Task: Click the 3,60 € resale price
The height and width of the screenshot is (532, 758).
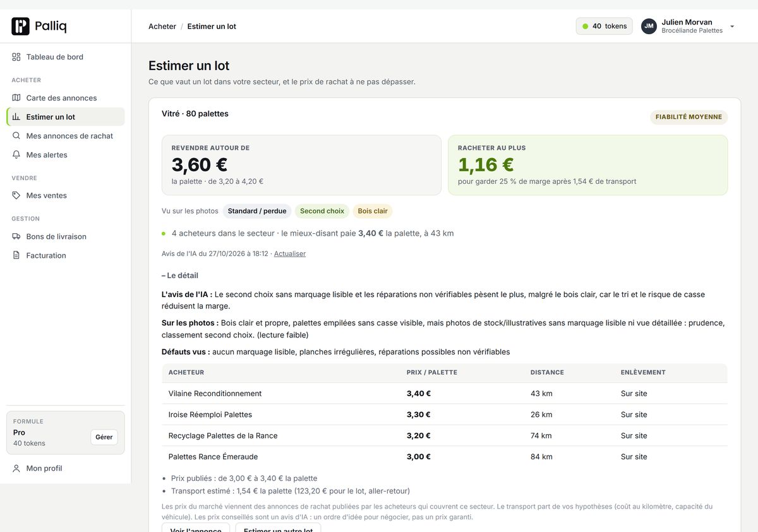Action: (x=200, y=165)
